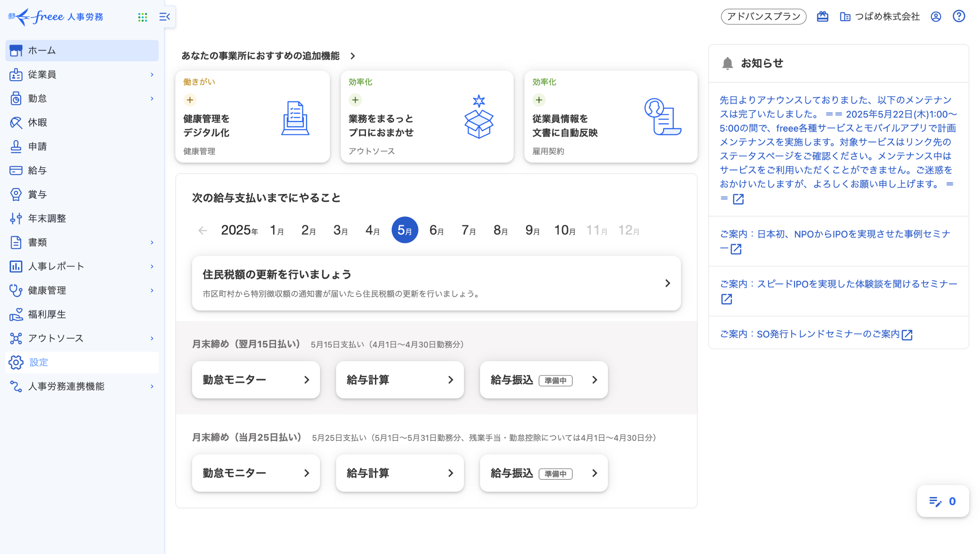
Task: Open 給与 in the sidebar
Action: 37,170
